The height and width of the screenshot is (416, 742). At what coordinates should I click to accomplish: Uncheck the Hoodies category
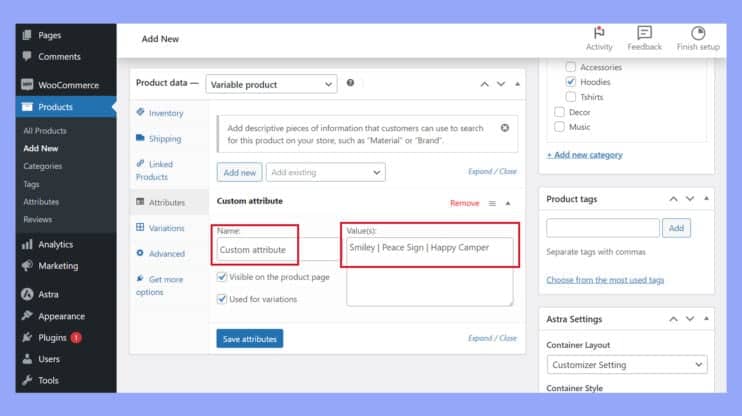click(x=571, y=81)
